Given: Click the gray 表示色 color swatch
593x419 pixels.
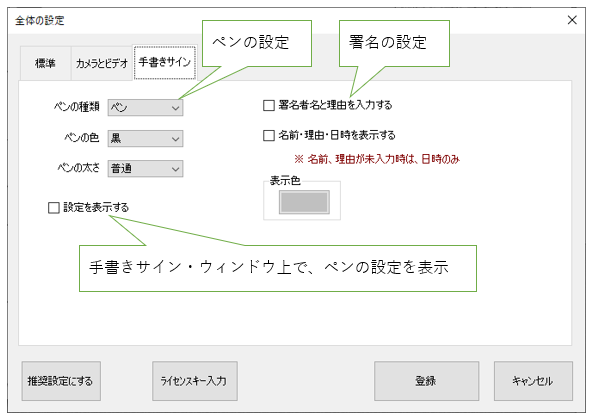Looking at the screenshot, I should [304, 202].
